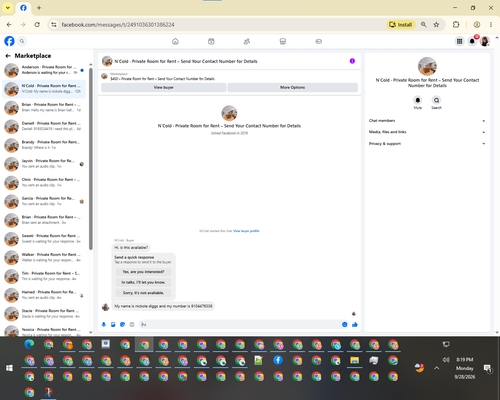Open the Chrome zoom magnifier in address bar
The height and width of the screenshot is (400, 500).
click(x=424, y=25)
